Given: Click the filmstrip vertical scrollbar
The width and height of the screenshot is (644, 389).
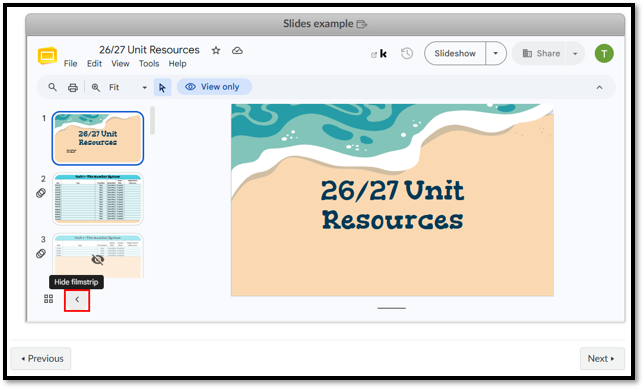Looking at the screenshot, I should click(152, 120).
